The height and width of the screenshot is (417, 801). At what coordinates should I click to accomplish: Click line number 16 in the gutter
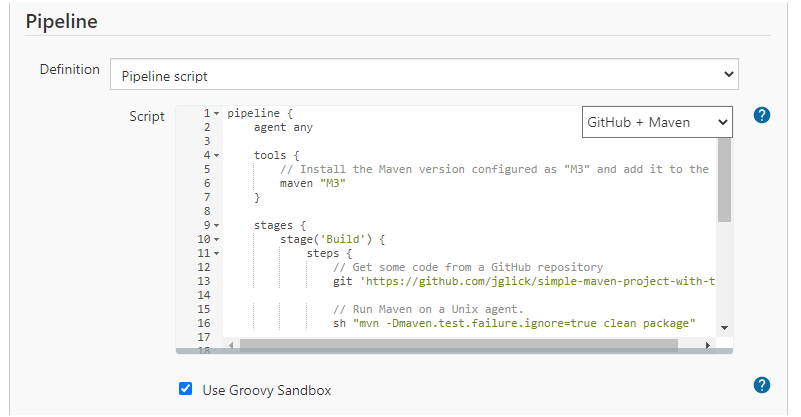click(204, 323)
